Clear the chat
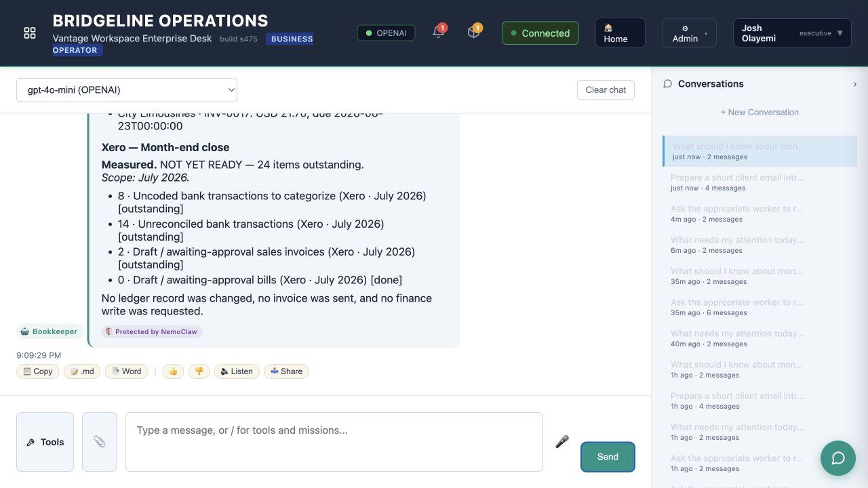 [606, 90]
